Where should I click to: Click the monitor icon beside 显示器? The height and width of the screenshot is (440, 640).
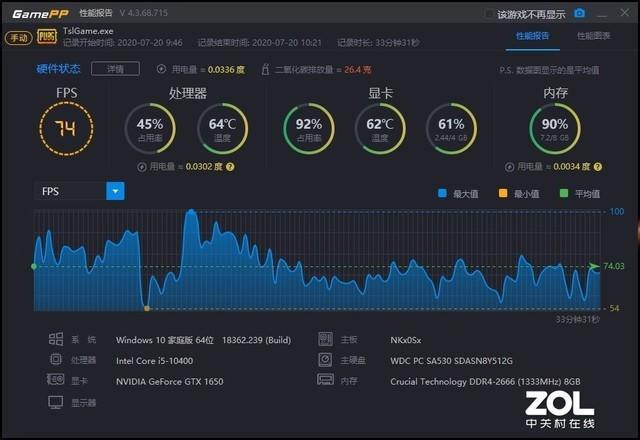56,402
